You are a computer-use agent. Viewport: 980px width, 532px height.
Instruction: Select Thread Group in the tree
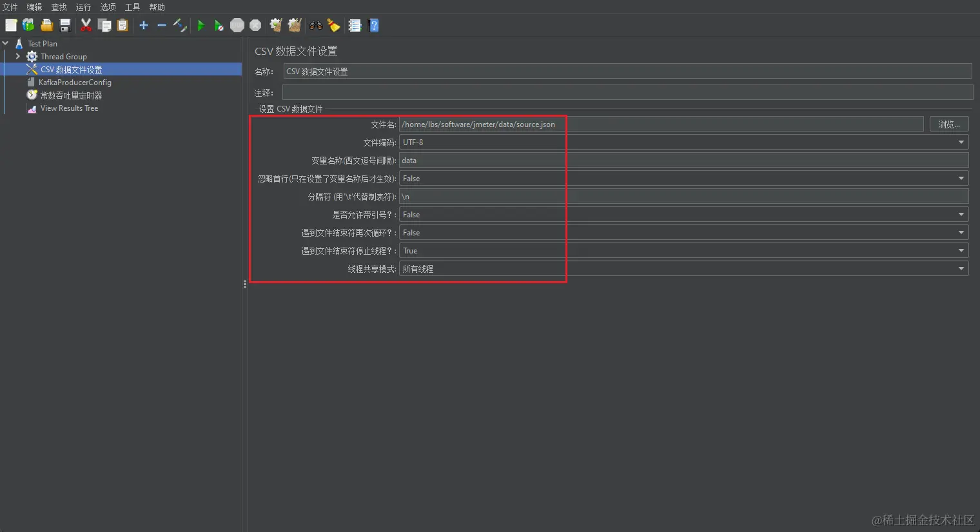64,56
